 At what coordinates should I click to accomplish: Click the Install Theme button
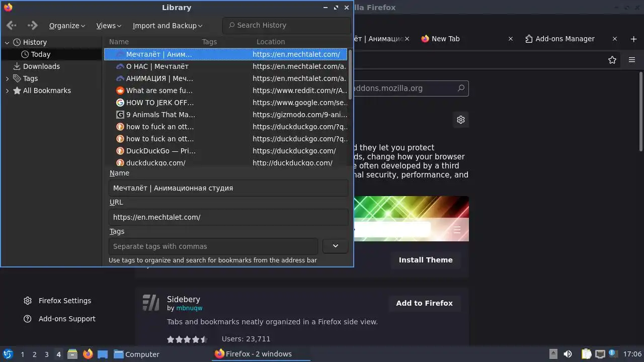pos(426,260)
